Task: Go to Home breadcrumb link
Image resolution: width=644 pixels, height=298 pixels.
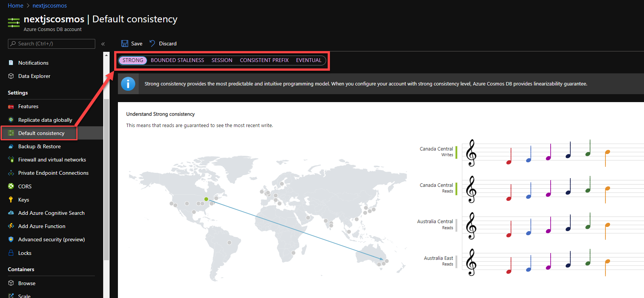Action: coord(15,6)
